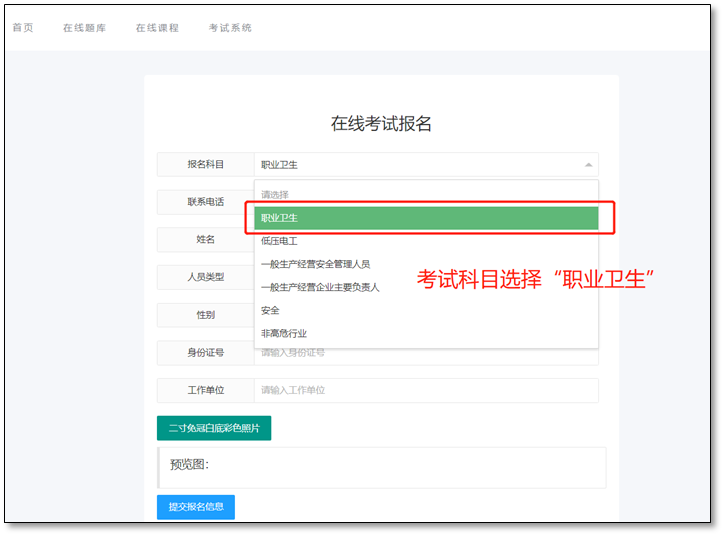Go to the 在线课程 page
Viewport: 724px width, 535px height.
tap(157, 28)
